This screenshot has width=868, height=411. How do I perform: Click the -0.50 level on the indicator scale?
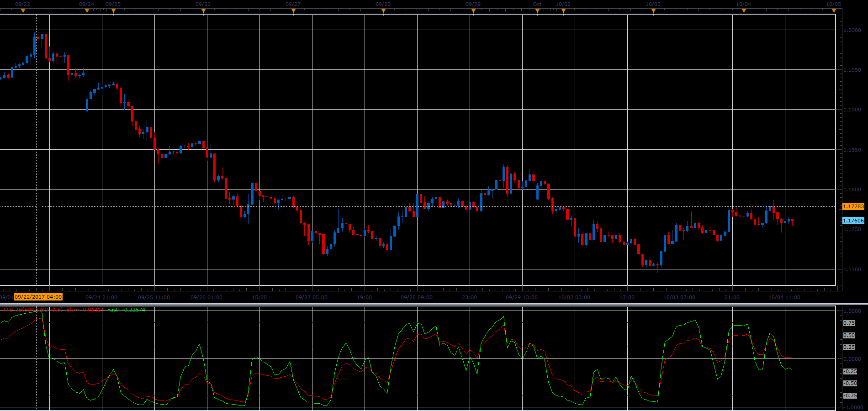click(x=850, y=383)
